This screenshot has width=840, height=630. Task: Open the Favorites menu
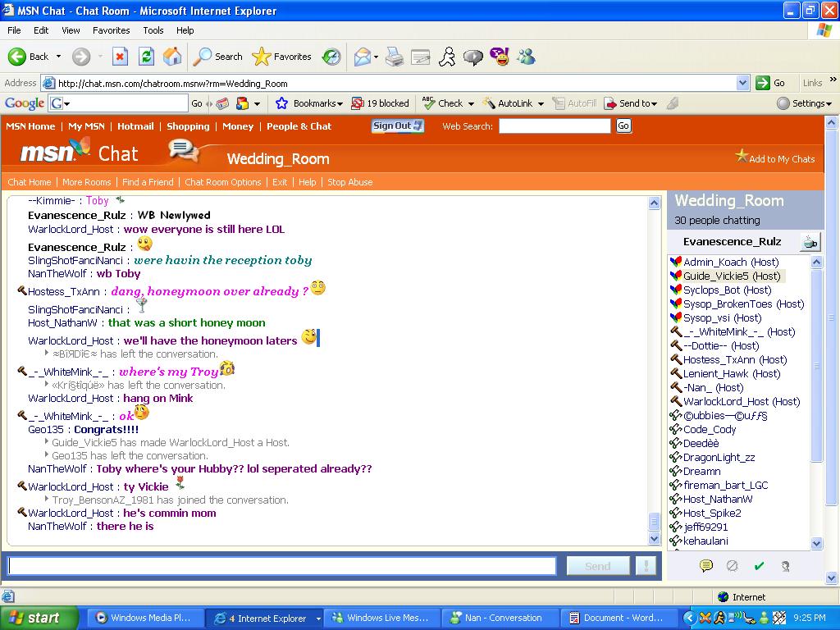pyautogui.click(x=111, y=30)
